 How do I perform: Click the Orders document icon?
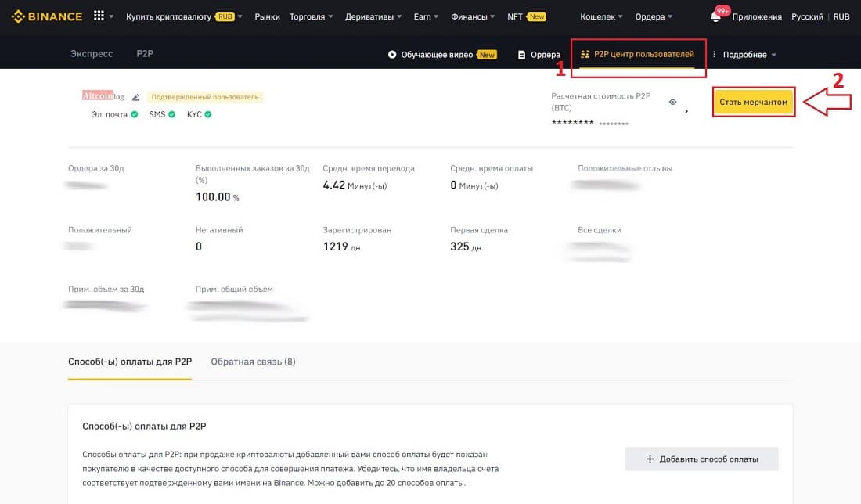tap(521, 54)
